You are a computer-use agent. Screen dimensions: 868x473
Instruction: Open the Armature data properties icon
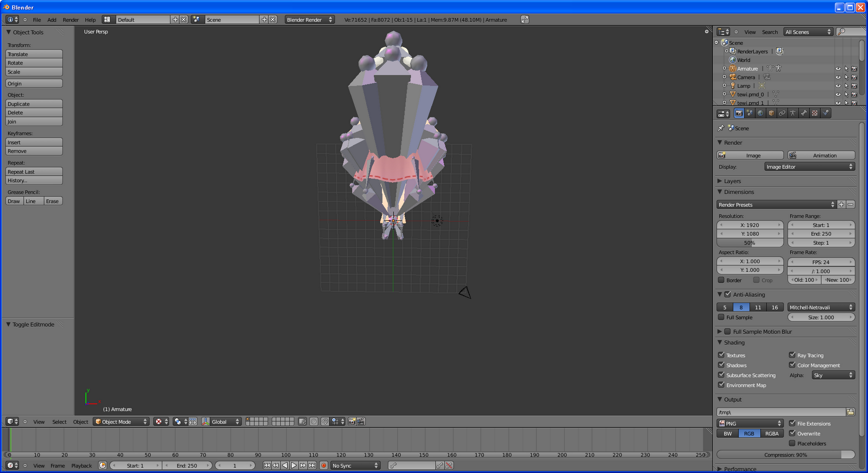[793, 113]
